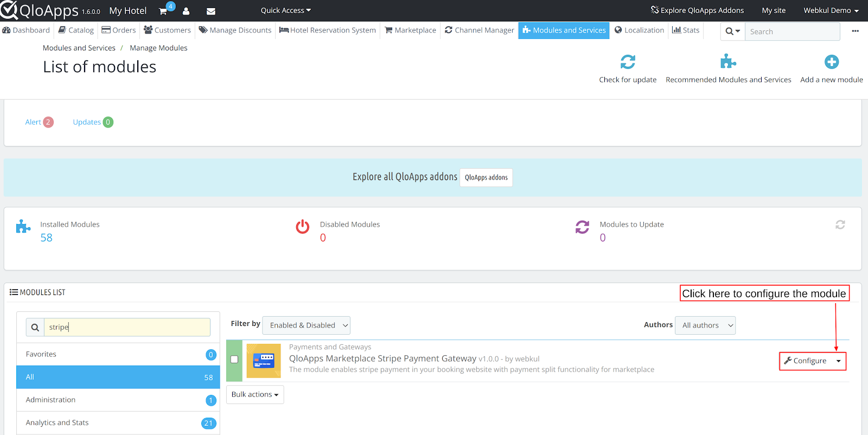Click the Favorites count badge
The height and width of the screenshot is (435, 868).
pyautogui.click(x=211, y=355)
